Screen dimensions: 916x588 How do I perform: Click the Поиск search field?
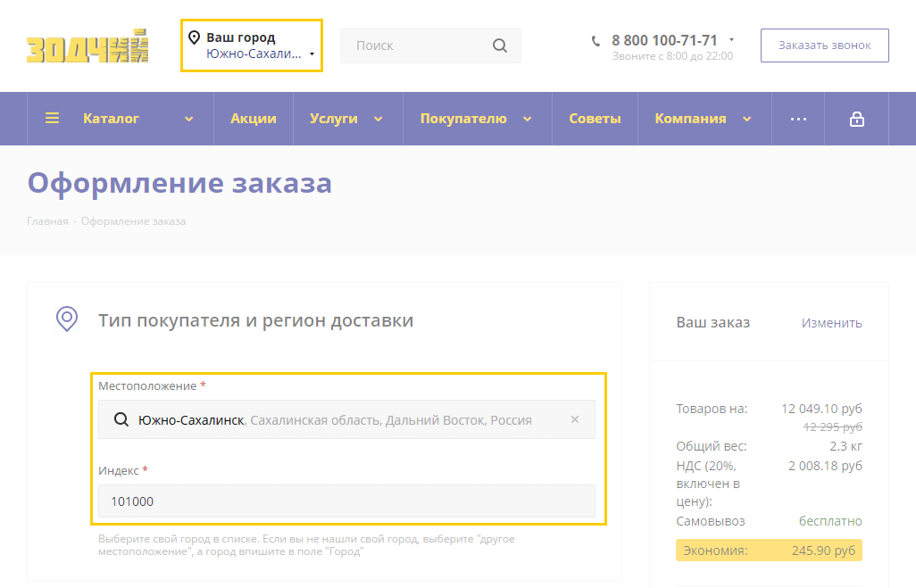pos(415,46)
